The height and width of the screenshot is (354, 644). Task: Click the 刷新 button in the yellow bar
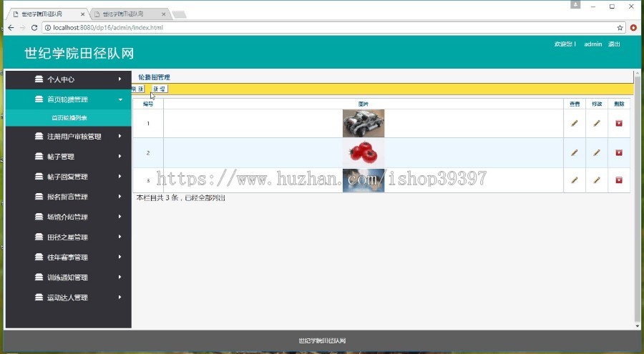138,89
